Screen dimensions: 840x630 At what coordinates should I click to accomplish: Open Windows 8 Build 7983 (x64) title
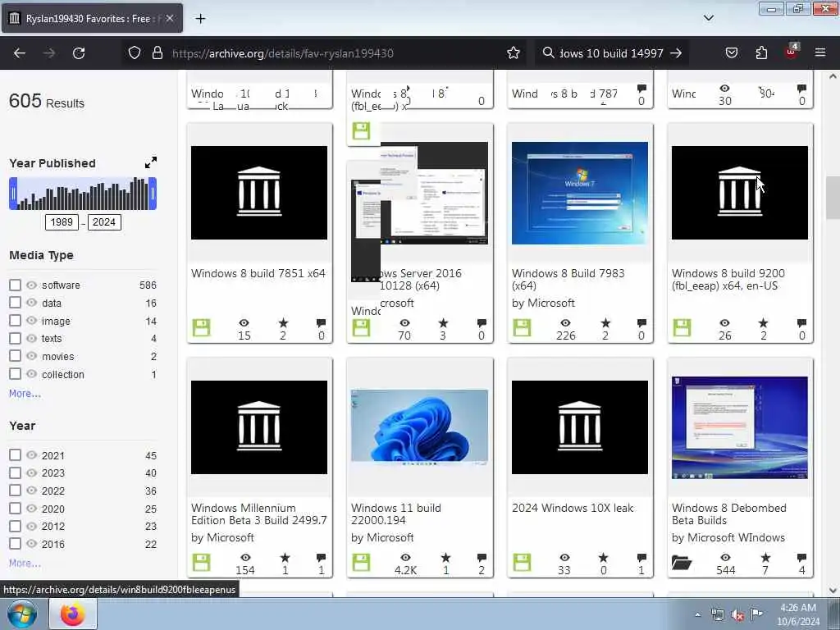(568, 279)
